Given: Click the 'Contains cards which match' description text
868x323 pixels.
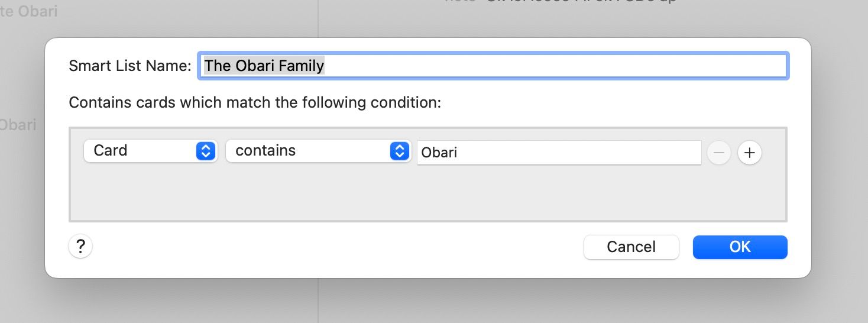Looking at the screenshot, I should [x=255, y=103].
